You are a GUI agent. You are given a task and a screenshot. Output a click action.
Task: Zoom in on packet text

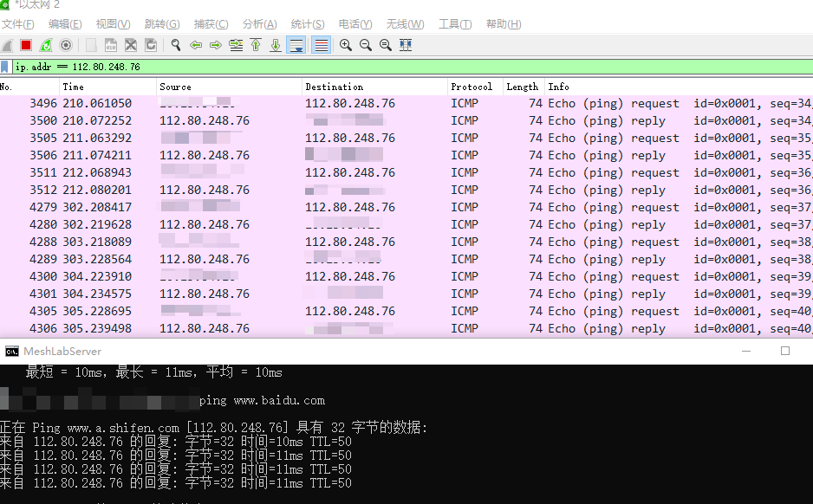tap(346, 46)
